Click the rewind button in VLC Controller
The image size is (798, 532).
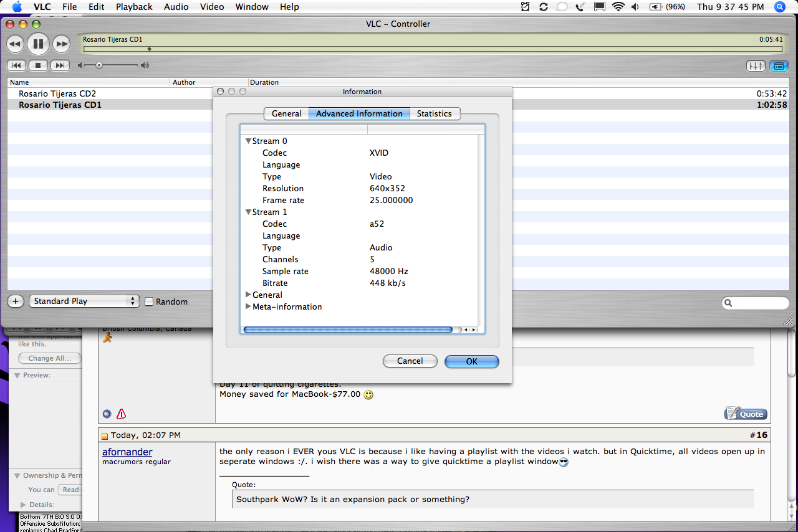pos(15,44)
